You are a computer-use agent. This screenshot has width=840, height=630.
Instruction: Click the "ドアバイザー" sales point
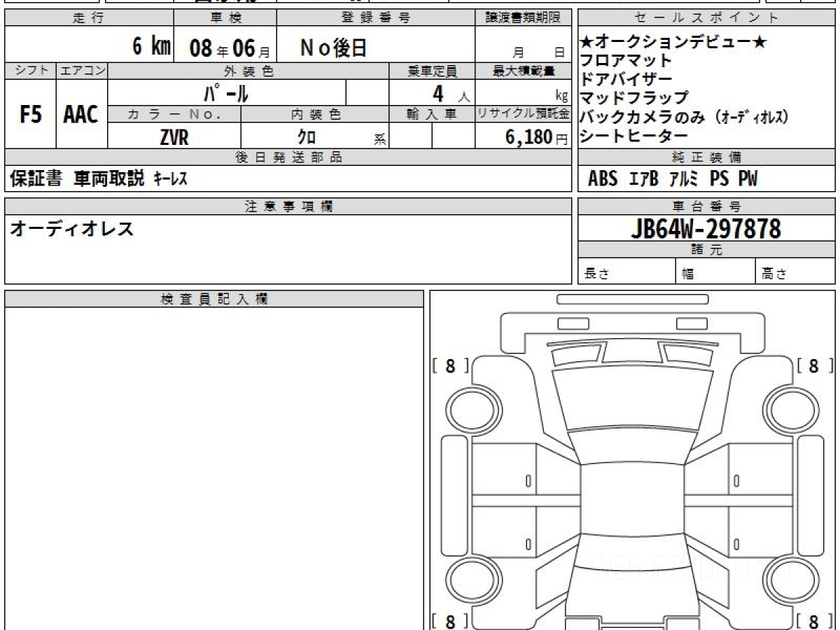coord(626,79)
